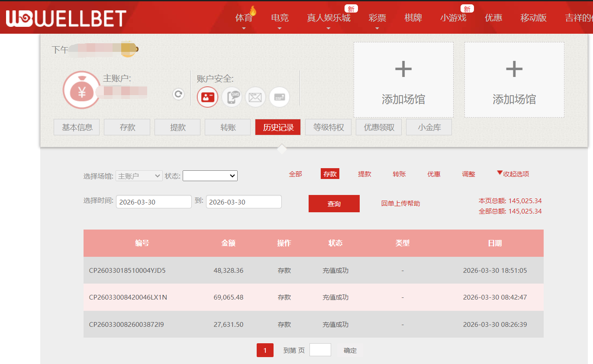
Task: Switch to the 提款 withdrawal filter
Action: point(364,173)
